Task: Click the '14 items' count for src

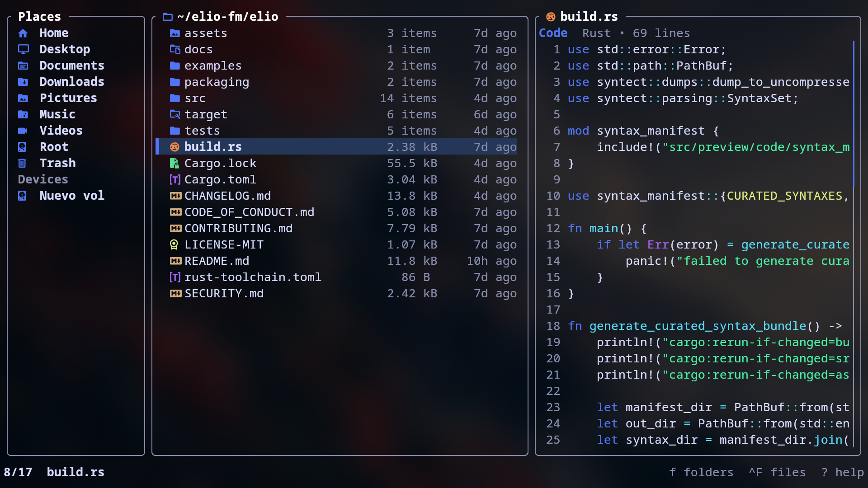Action: point(408,99)
